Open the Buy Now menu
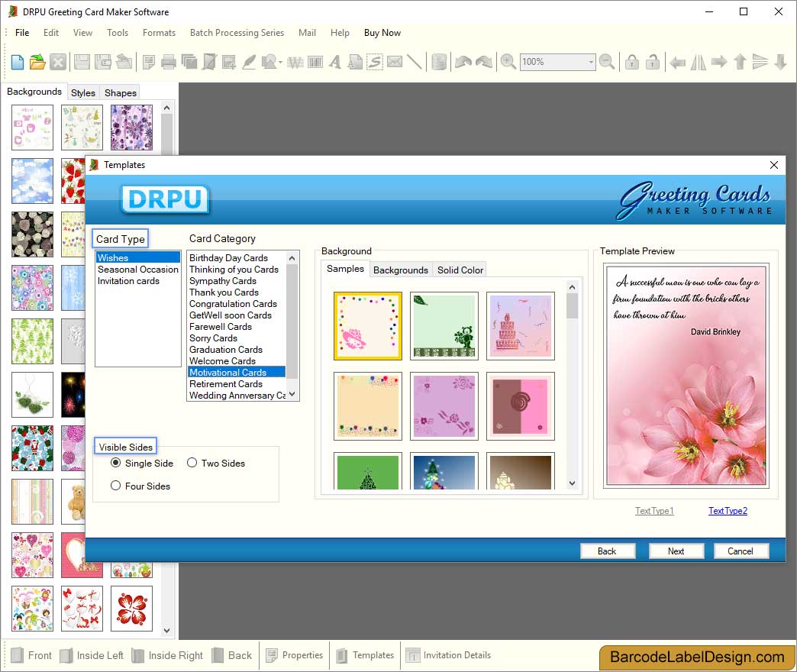This screenshot has height=672, width=797. coord(382,33)
